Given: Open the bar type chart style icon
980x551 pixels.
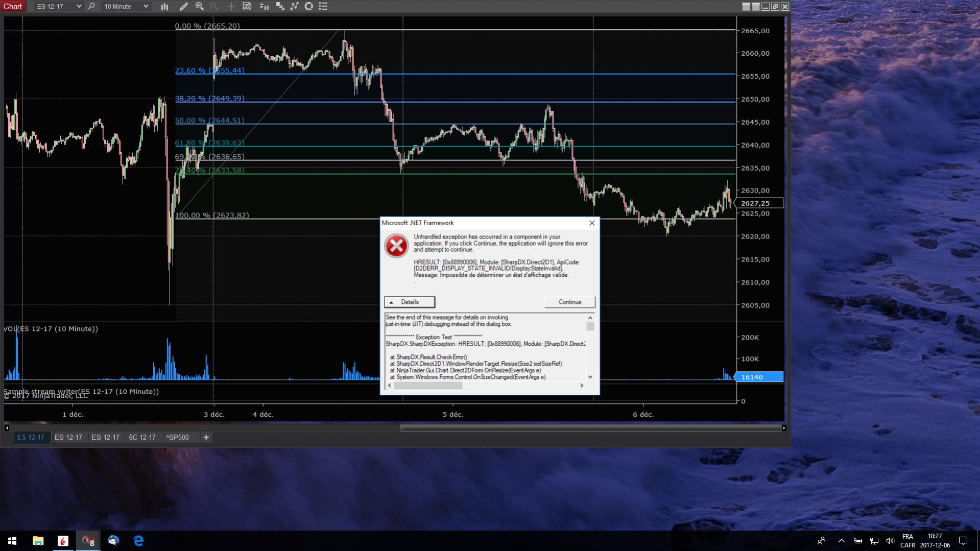Looking at the screenshot, I should 164,6.
